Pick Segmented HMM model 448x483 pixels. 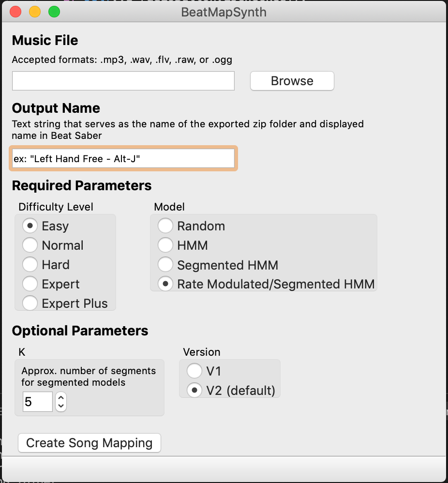pyautogui.click(x=165, y=265)
